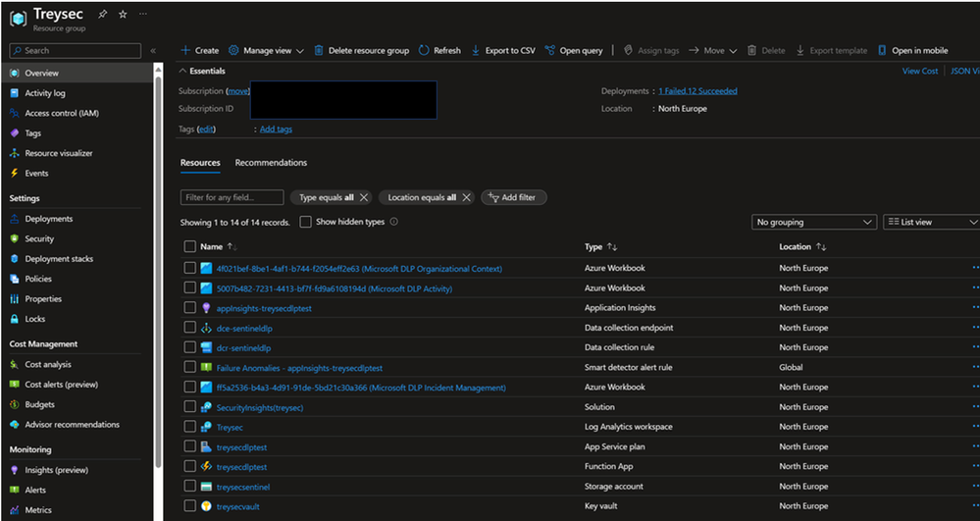Viewport: 980px width, 521px height.
Task: Check the Microsoft DLP Activity workbook row
Action: [190, 288]
